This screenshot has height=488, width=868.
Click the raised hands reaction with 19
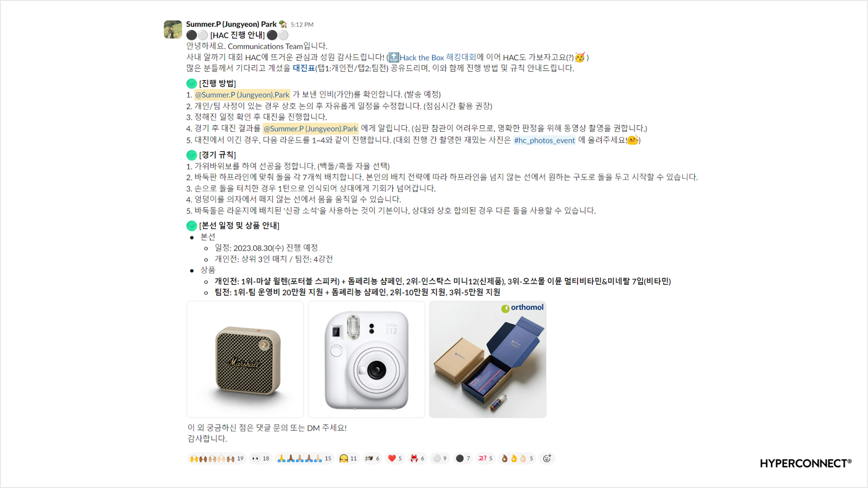click(216, 459)
